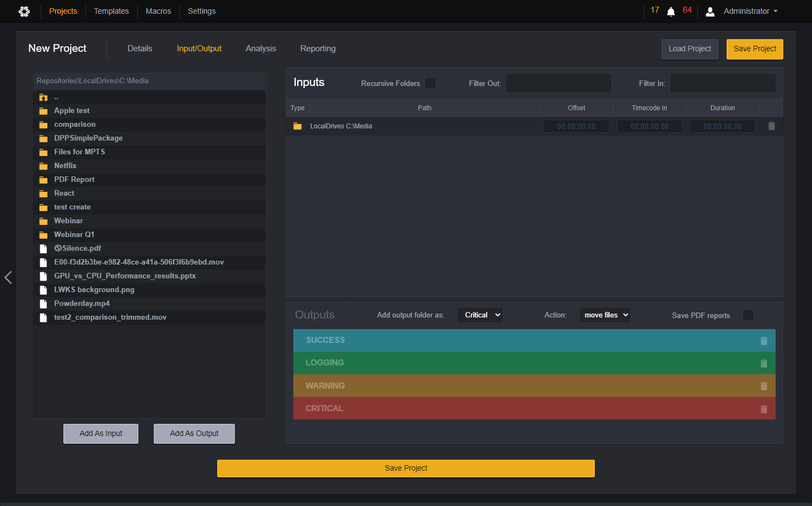Click trash icon on the CRITICAL row
The image size is (812, 506).
(763, 409)
